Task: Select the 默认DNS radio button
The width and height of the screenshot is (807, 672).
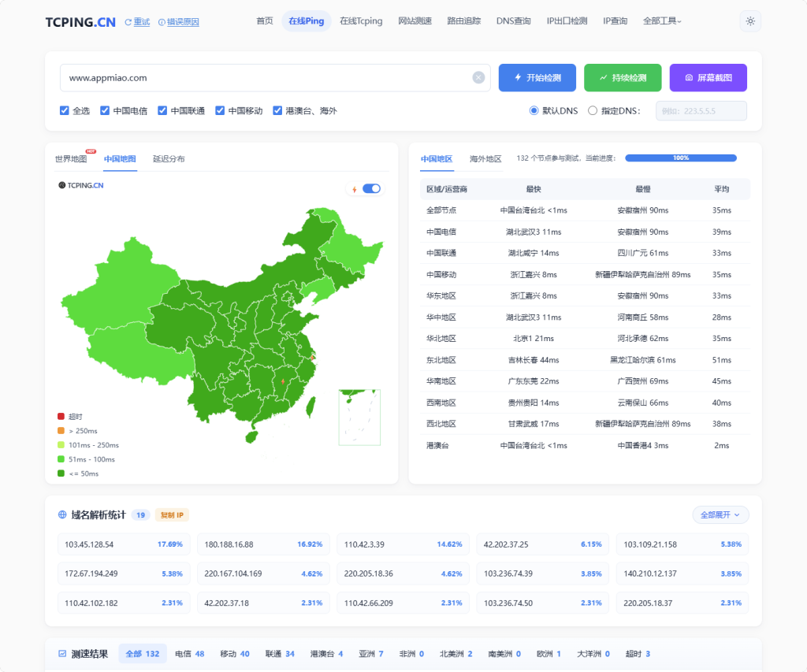Action: point(534,110)
